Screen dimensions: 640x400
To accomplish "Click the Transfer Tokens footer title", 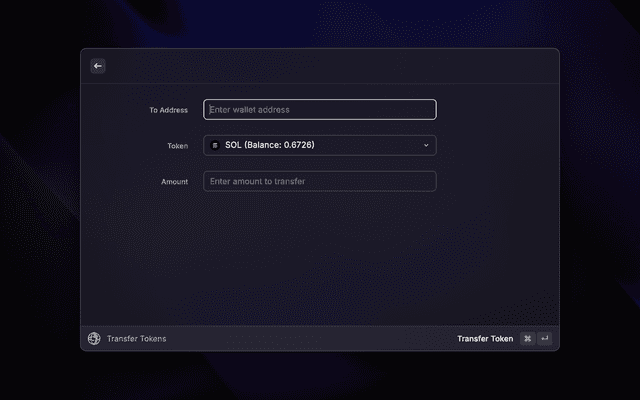I will (x=136, y=339).
